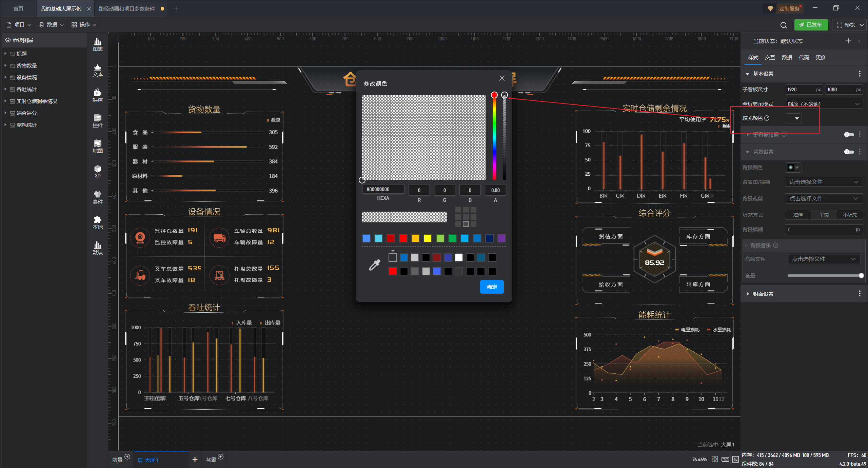Open the 全屏显示模式 dropdown

click(824, 104)
